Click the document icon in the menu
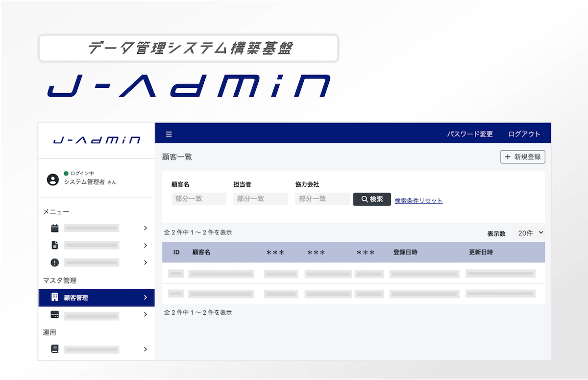 coord(54,245)
